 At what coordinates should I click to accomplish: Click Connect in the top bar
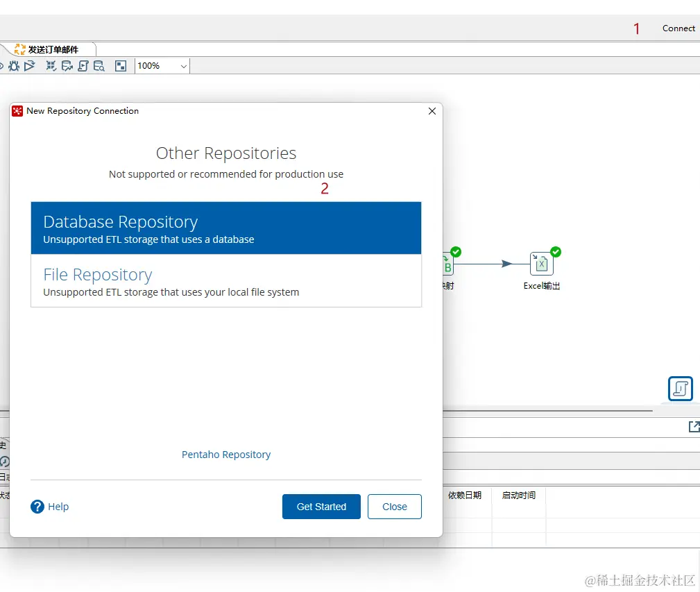point(678,28)
